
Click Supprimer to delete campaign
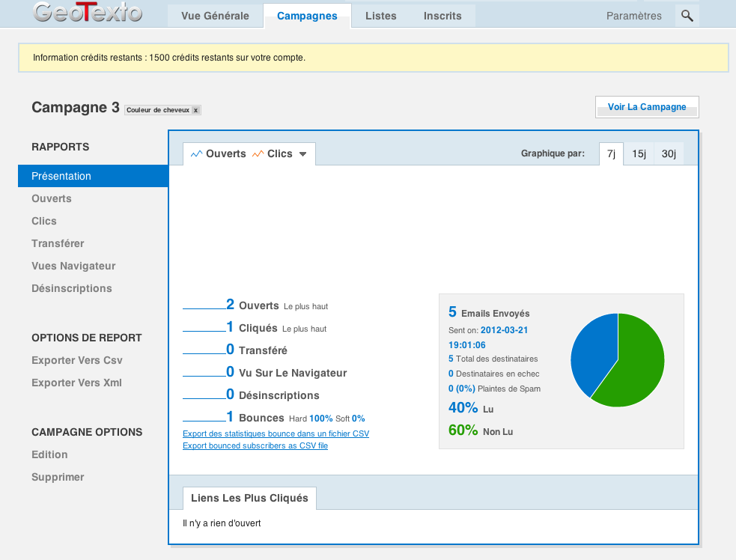[x=58, y=478]
